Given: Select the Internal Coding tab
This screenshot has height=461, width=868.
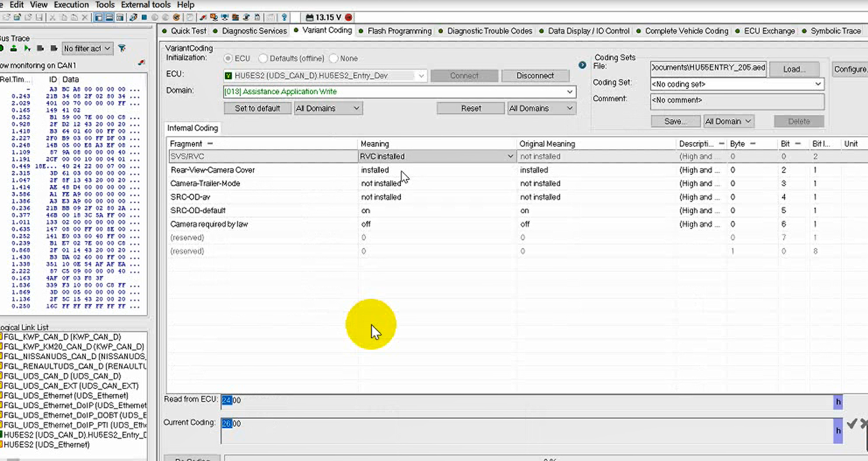Looking at the screenshot, I should pos(193,128).
